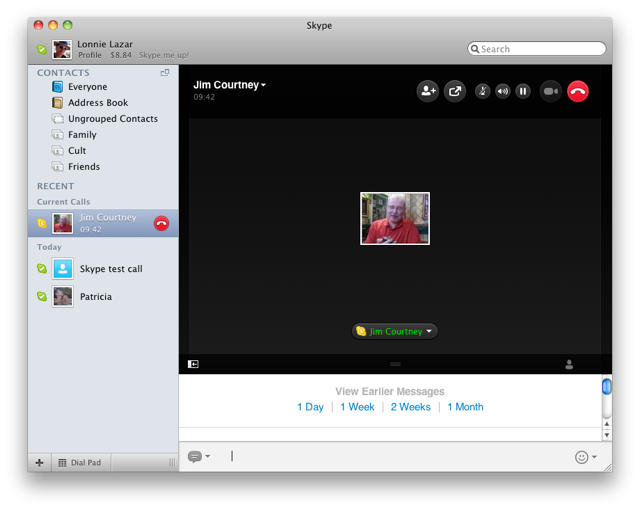Open the Dial Pad
Viewport: 640px width, 510px height.
[80, 462]
